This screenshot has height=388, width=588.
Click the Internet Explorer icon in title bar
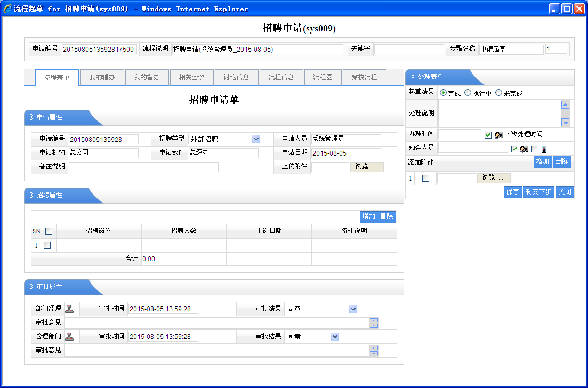(x=7, y=9)
